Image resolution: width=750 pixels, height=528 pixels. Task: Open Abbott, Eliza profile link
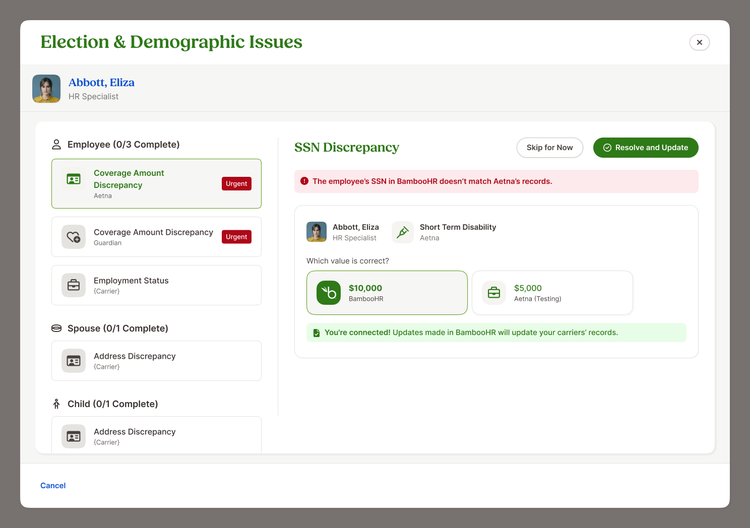tap(101, 82)
